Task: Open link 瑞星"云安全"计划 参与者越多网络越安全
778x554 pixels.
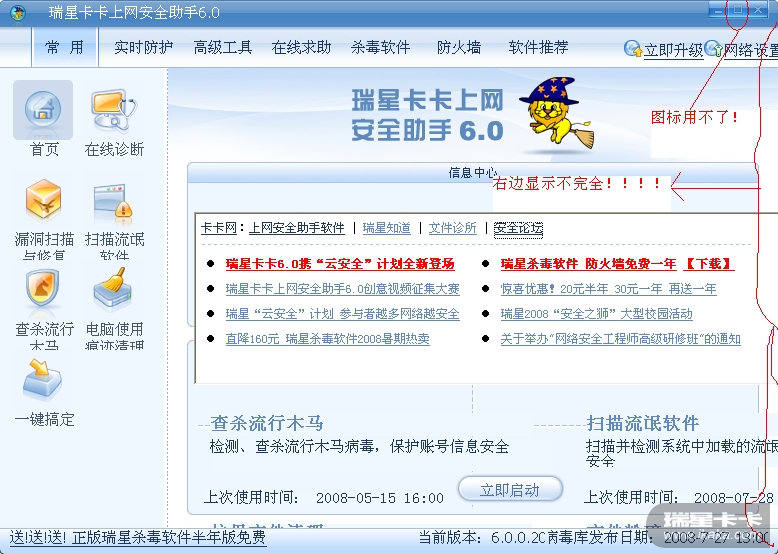Action: coord(342,313)
